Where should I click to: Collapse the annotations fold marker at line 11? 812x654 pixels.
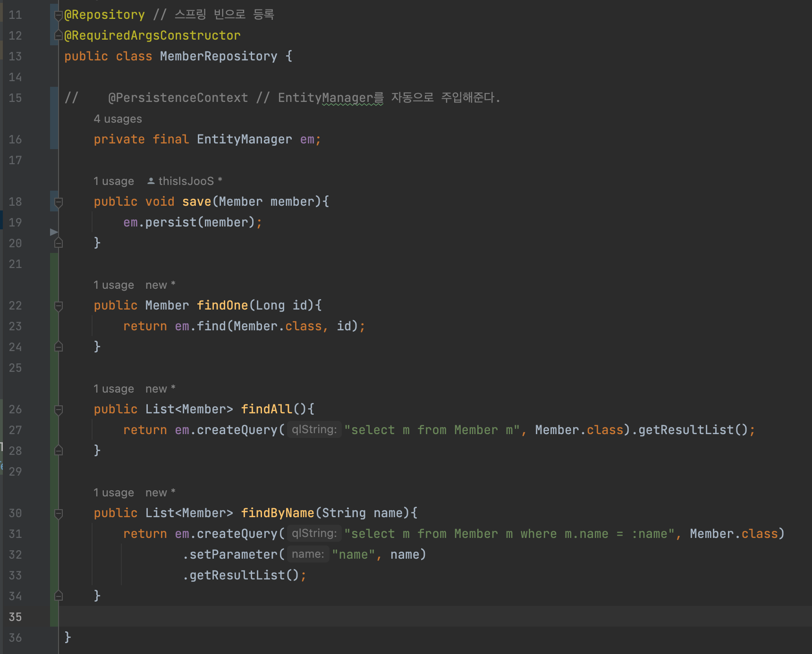59,16
